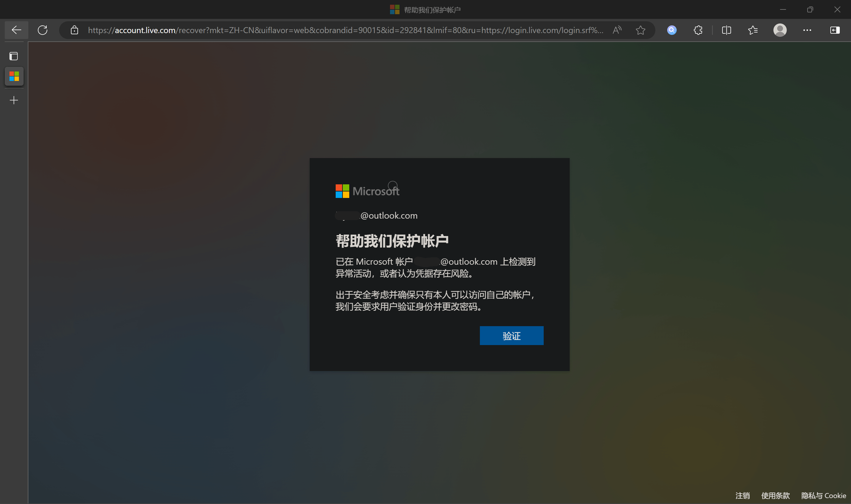This screenshot has width=851, height=504.
Task: Click the 验证 button
Action: click(x=511, y=336)
